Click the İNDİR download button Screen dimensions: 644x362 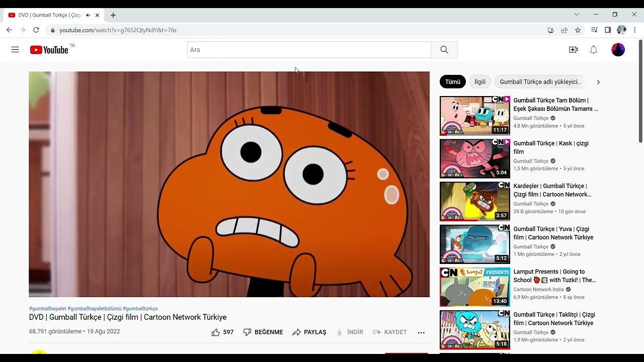[350, 332]
